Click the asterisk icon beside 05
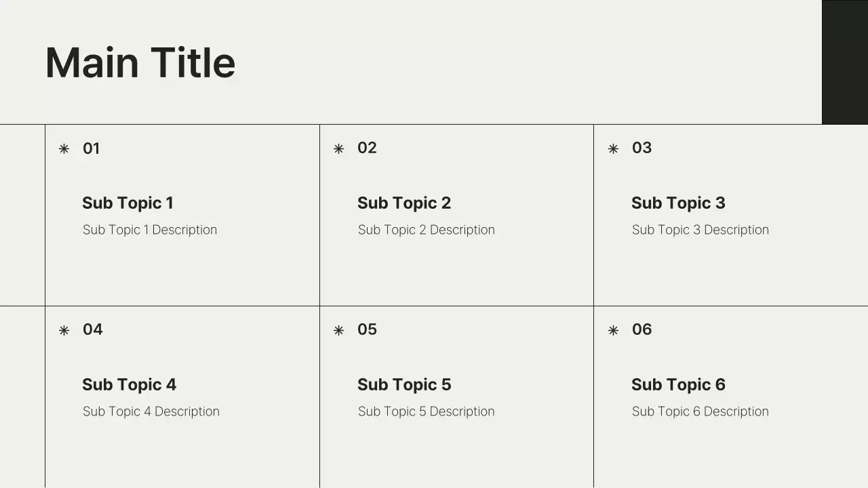Screen dimensions: 868x488 [x=338, y=330]
